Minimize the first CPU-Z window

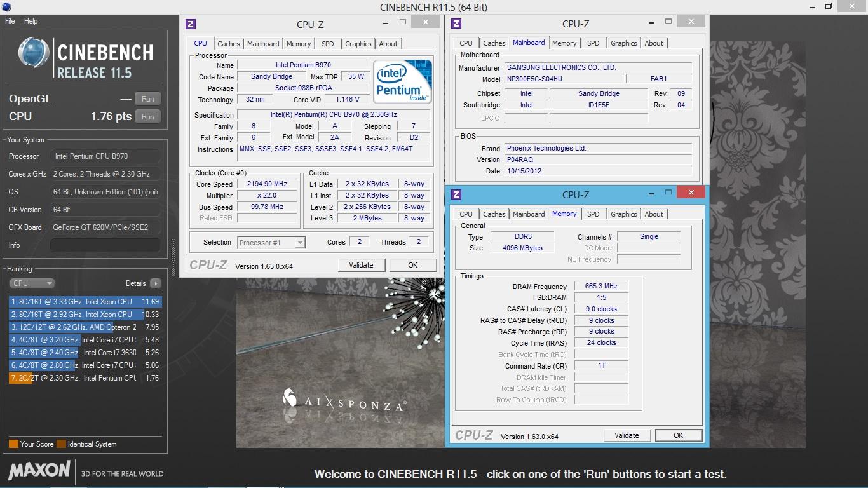(385, 22)
